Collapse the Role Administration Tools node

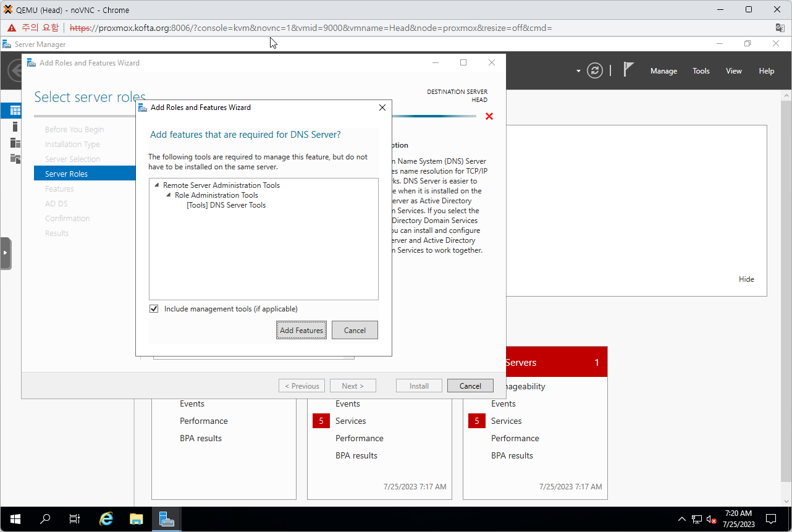[x=167, y=195]
